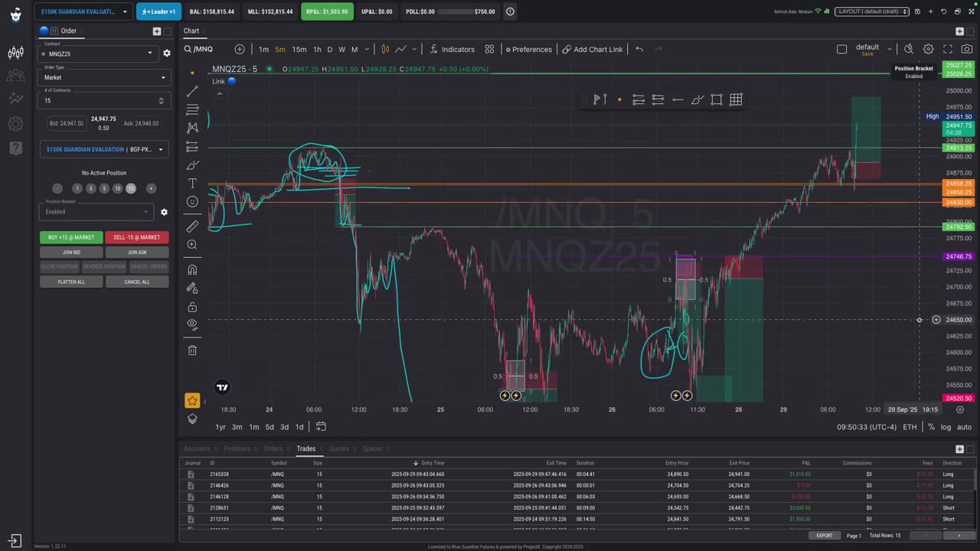This screenshot has height=551, width=980.
Task: Switch to the Orders tab
Action: tap(273, 448)
